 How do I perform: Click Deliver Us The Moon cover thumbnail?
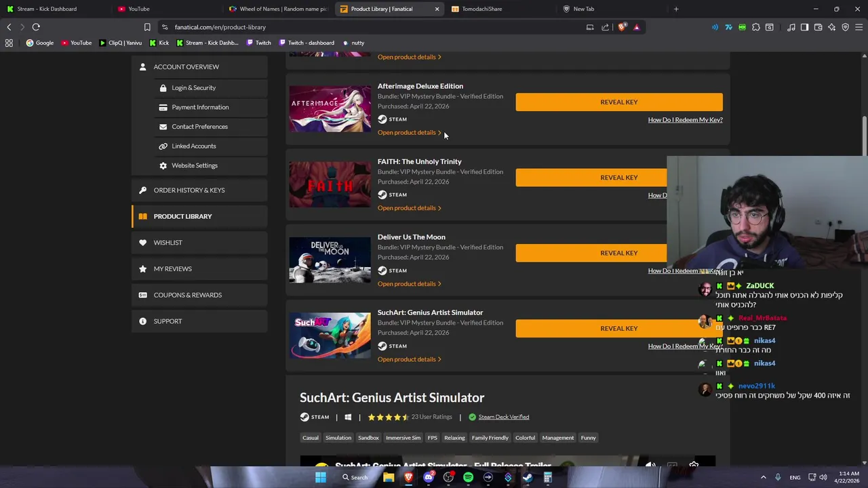(330, 260)
